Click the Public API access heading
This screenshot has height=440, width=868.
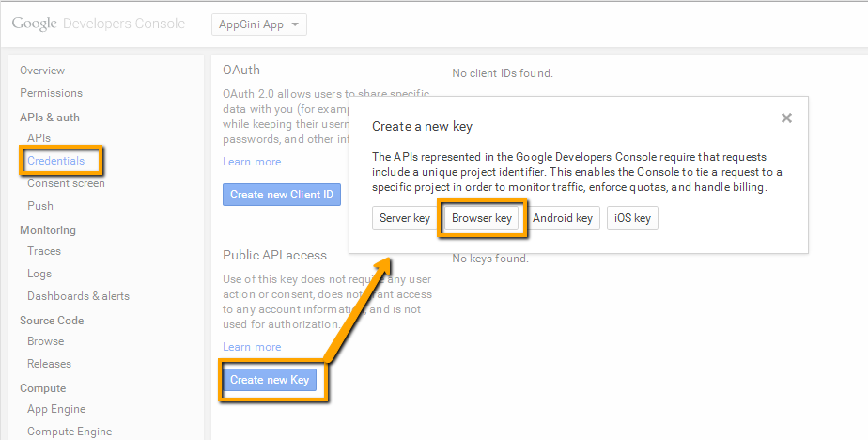click(274, 255)
